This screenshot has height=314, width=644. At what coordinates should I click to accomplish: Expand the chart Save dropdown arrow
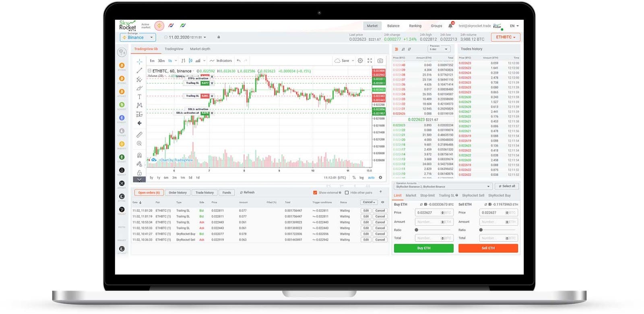(353, 61)
